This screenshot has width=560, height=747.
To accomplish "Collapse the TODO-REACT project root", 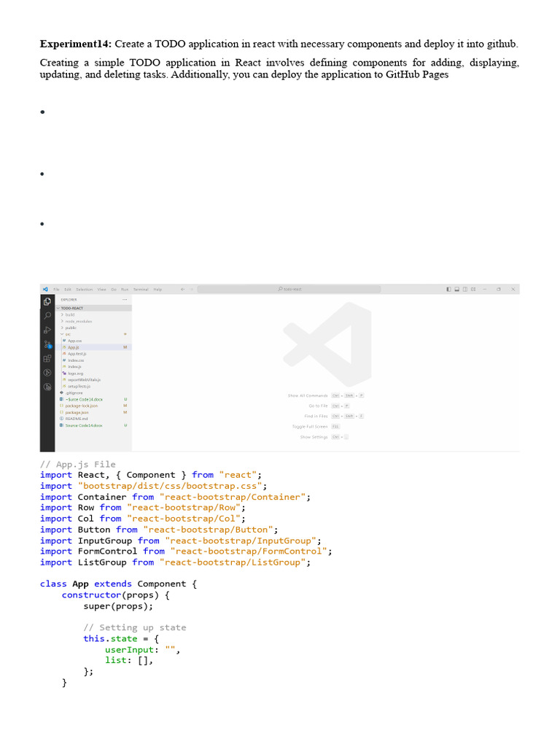I will click(x=93, y=309).
